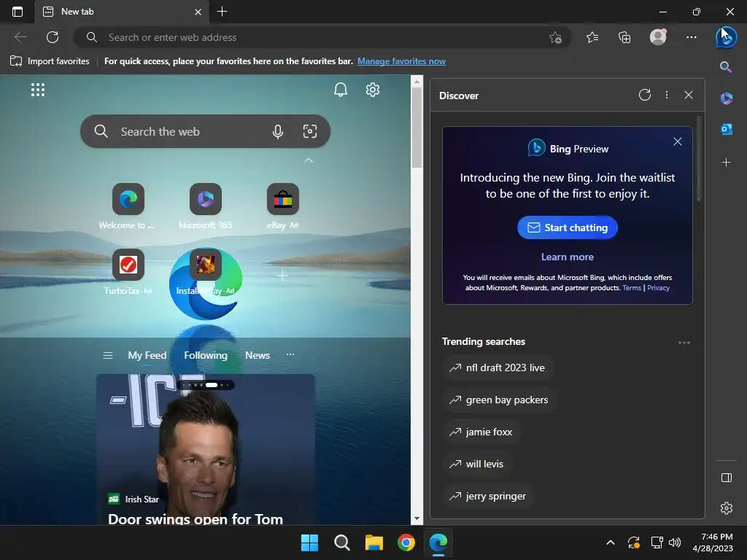The image size is (747, 560).
Task: Switch to the Following tab
Action: [x=205, y=355]
